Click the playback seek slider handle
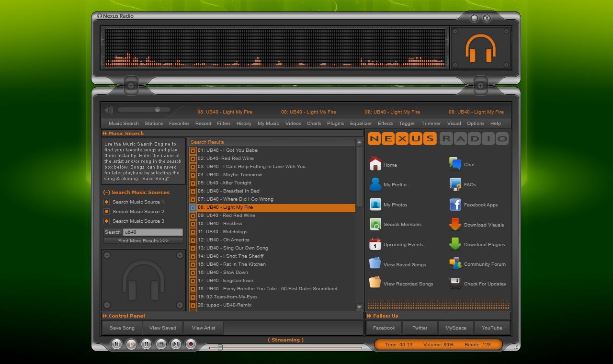 [x=220, y=347]
